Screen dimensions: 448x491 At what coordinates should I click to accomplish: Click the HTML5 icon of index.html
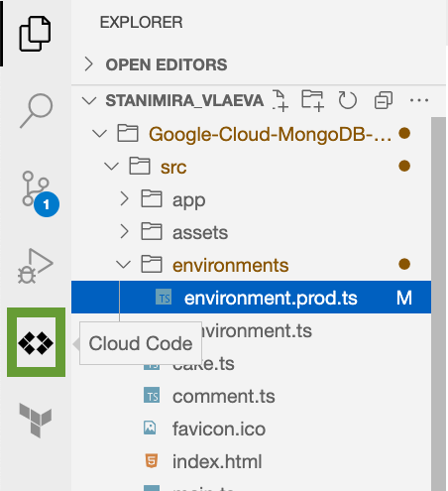152,461
